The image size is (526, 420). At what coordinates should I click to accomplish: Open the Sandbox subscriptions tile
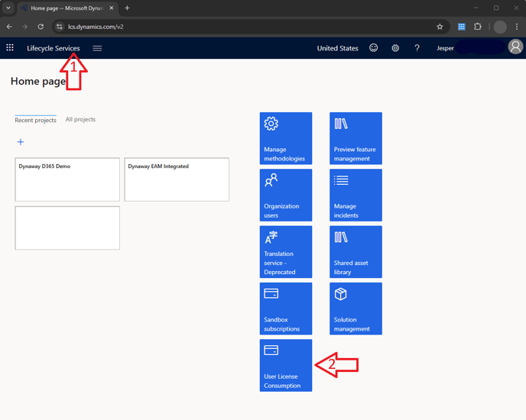[x=286, y=309]
